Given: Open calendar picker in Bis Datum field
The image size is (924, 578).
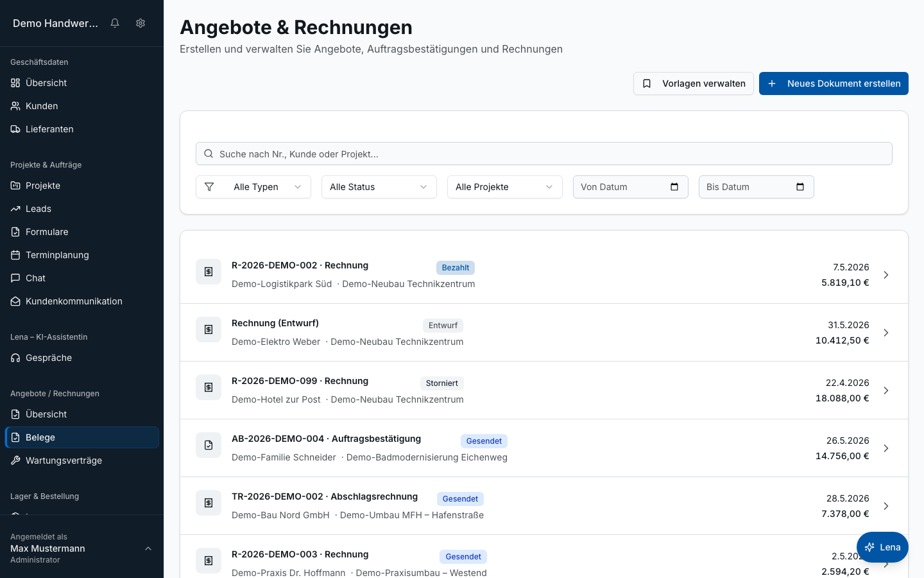Looking at the screenshot, I should [800, 187].
